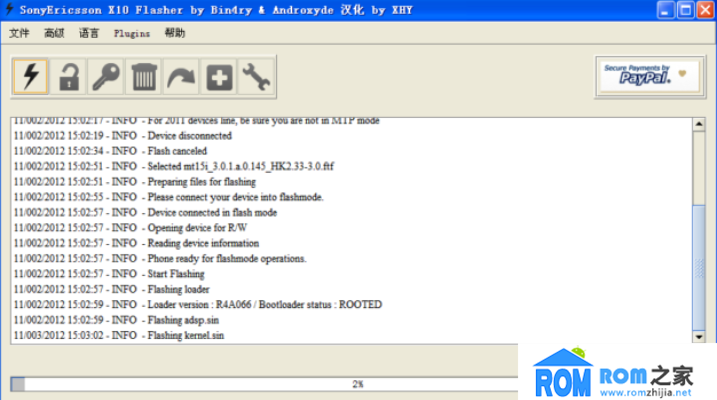Click the lightning bolt Flash icon
Image resolution: width=717 pixels, height=400 pixels.
tap(30, 76)
